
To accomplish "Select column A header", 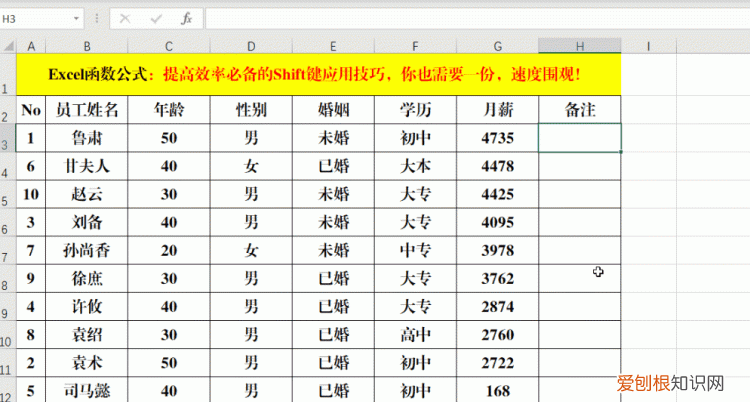I will (x=31, y=46).
